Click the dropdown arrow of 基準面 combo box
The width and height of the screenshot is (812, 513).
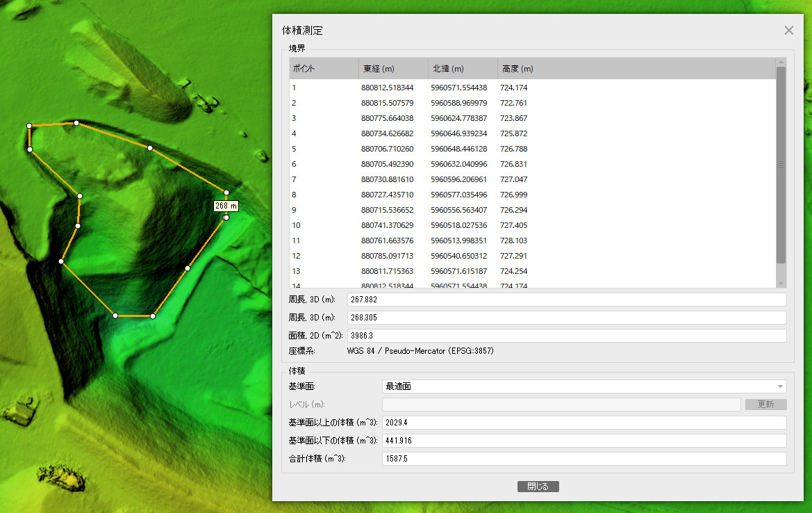[780, 386]
